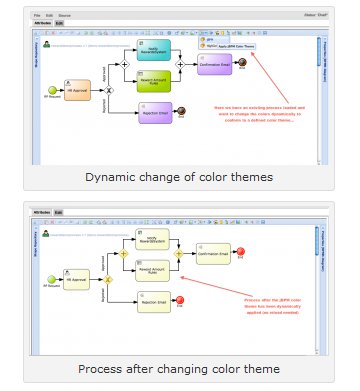This screenshot has width=360, height=391.
Task: Pick the lime green Reward Amount Rules task
Action: tap(154, 81)
